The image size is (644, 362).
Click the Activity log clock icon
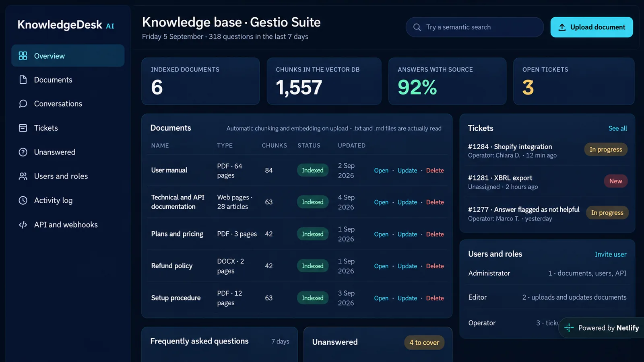(x=23, y=200)
